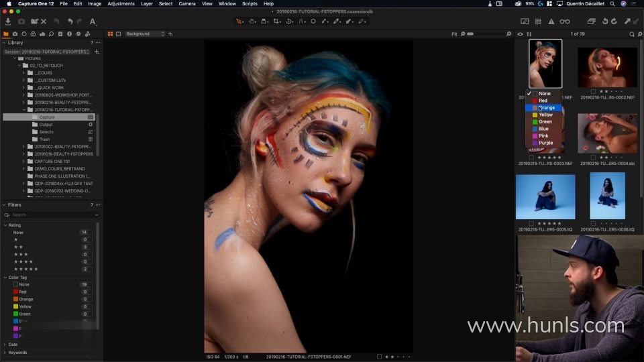
Task: Select the Crop tool
Action: click(276, 21)
